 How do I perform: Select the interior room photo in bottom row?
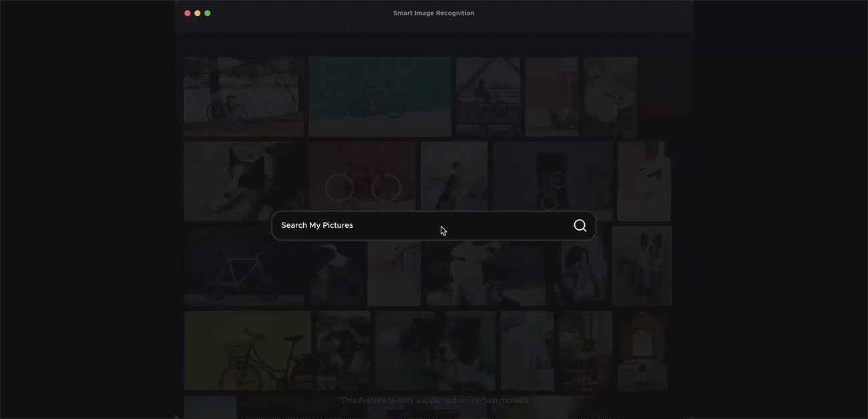pos(586,351)
